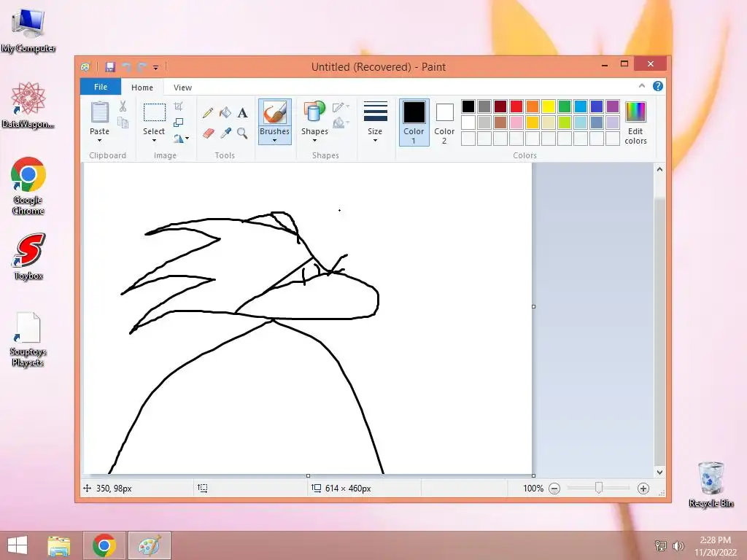Pick the pink rose color swatch
The height and width of the screenshot is (560, 747).
point(516,122)
